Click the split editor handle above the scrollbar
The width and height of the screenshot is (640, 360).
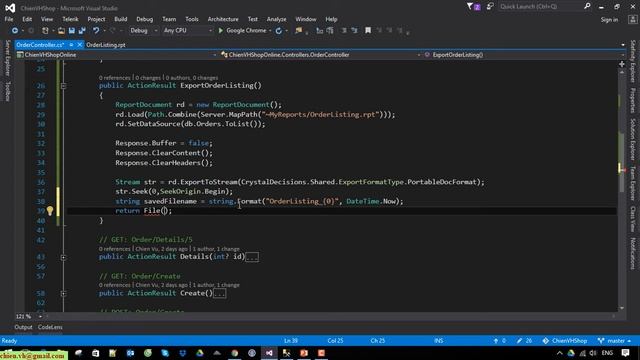[621, 64]
